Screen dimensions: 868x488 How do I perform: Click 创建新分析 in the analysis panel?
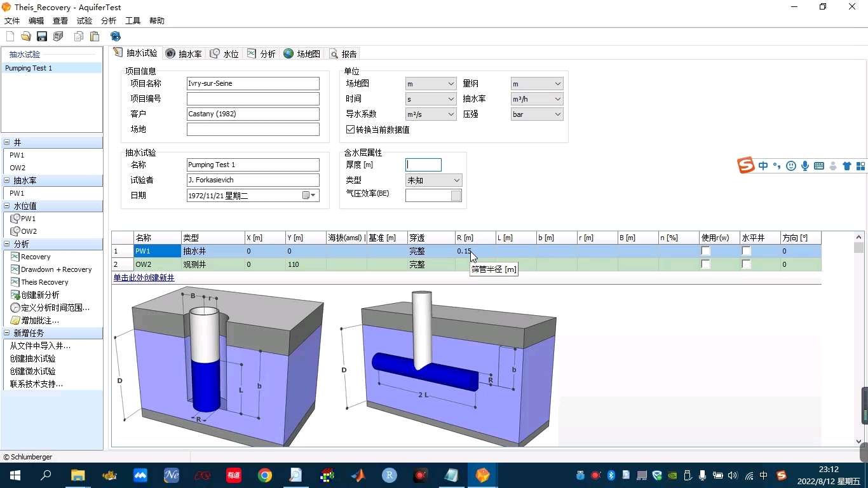[40, 295]
